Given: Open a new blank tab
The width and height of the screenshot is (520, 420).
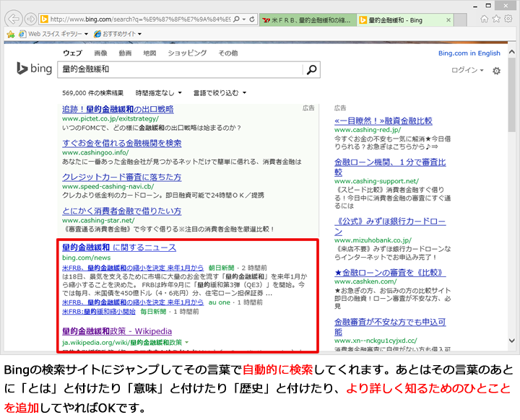Looking at the screenshot, I should click(460, 20).
